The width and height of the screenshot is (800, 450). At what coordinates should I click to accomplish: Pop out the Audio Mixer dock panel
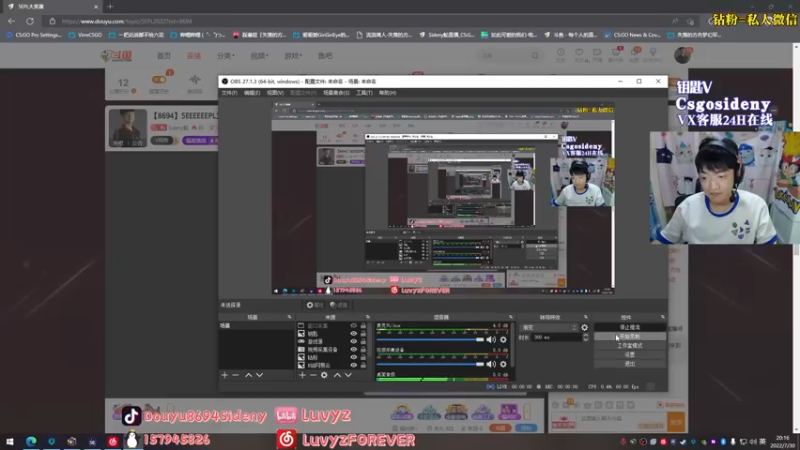pyautogui.click(x=510, y=317)
